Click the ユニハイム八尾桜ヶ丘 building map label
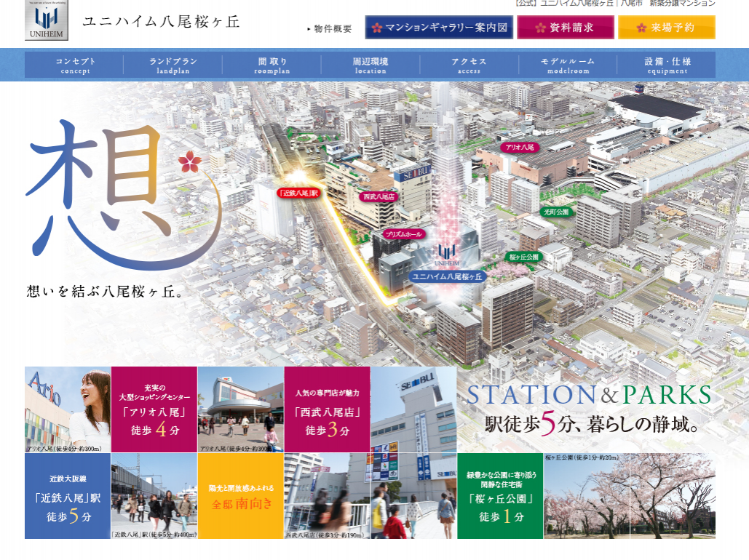Image resolution: width=749 pixels, height=560 pixels. [x=448, y=277]
